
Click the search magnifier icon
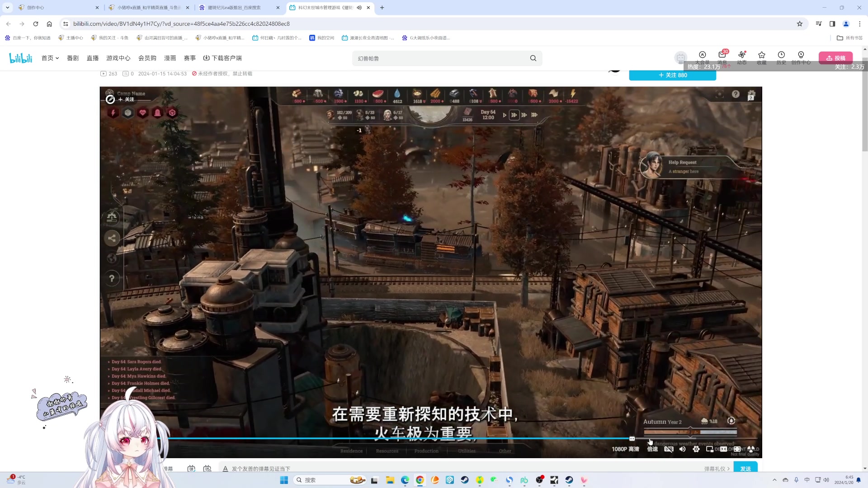coord(533,58)
